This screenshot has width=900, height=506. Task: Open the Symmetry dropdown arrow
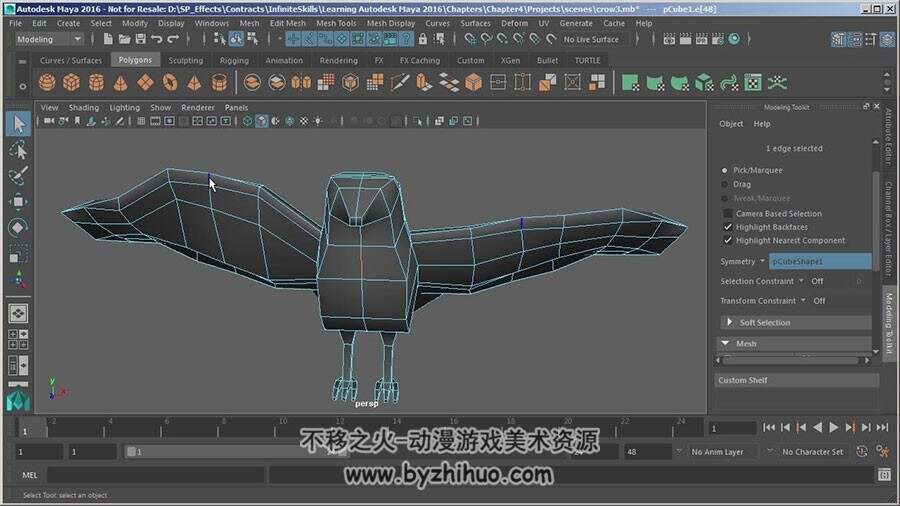tap(762, 261)
